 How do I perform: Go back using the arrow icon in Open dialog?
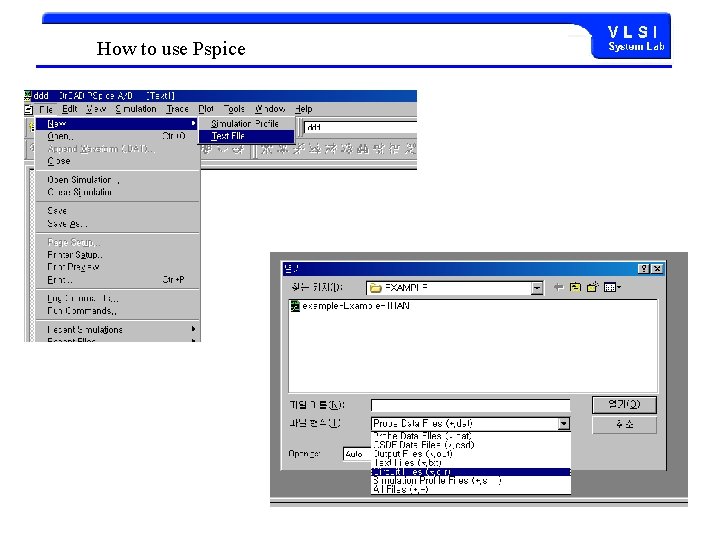(x=558, y=287)
